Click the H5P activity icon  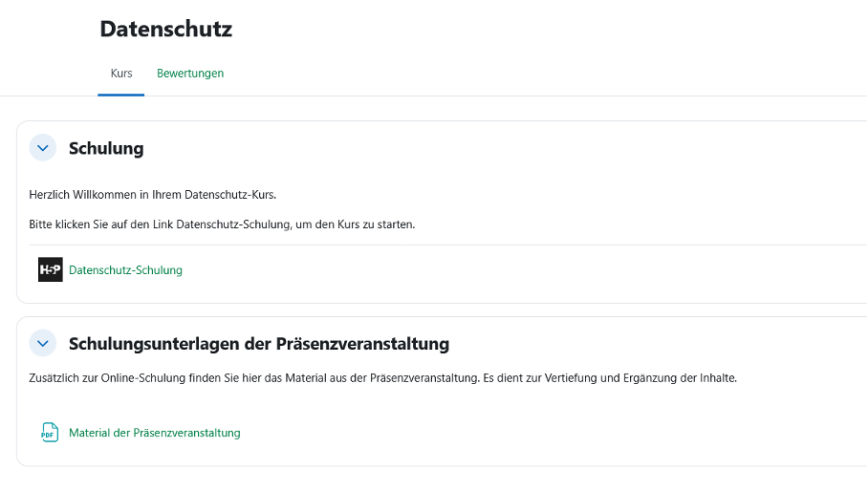coord(51,269)
